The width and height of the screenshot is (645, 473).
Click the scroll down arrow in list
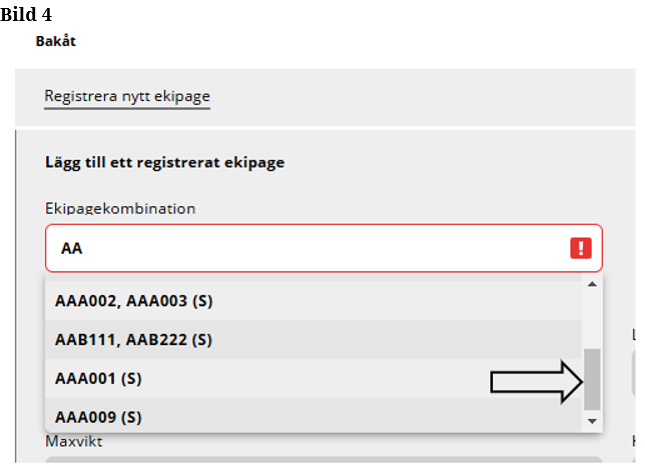[592, 421]
